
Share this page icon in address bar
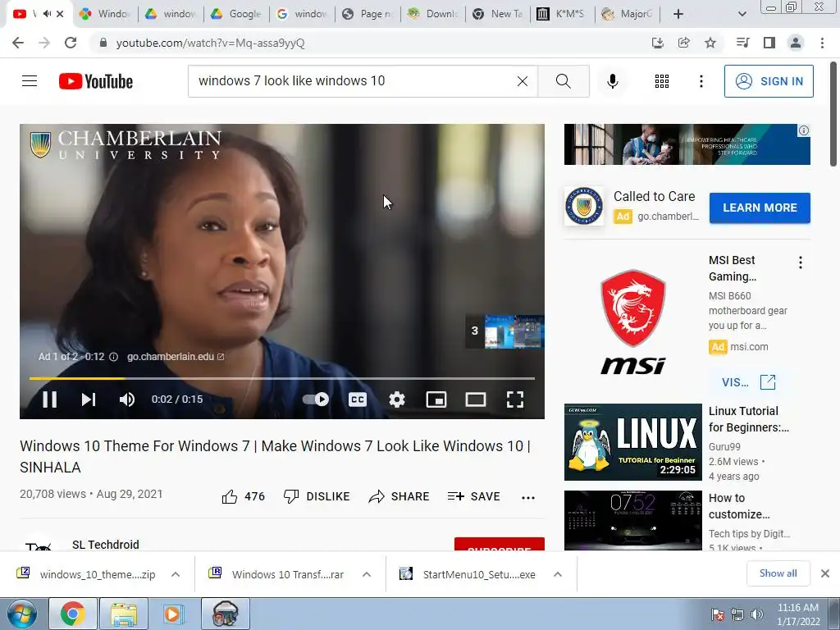point(683,43)
